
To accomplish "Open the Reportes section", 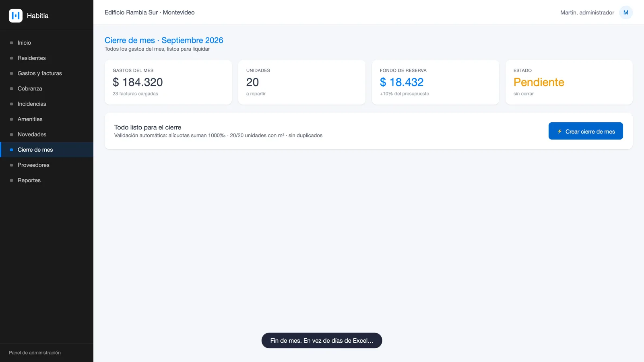I will (47, 180).
